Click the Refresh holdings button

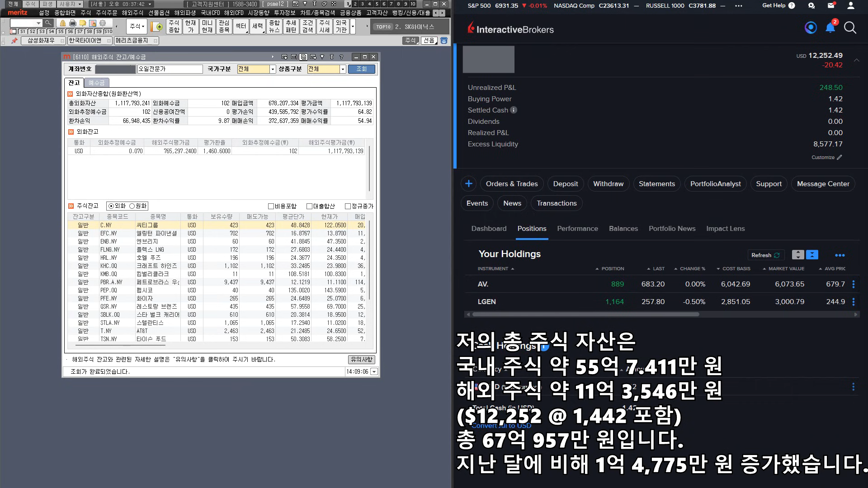coord(765,255)
